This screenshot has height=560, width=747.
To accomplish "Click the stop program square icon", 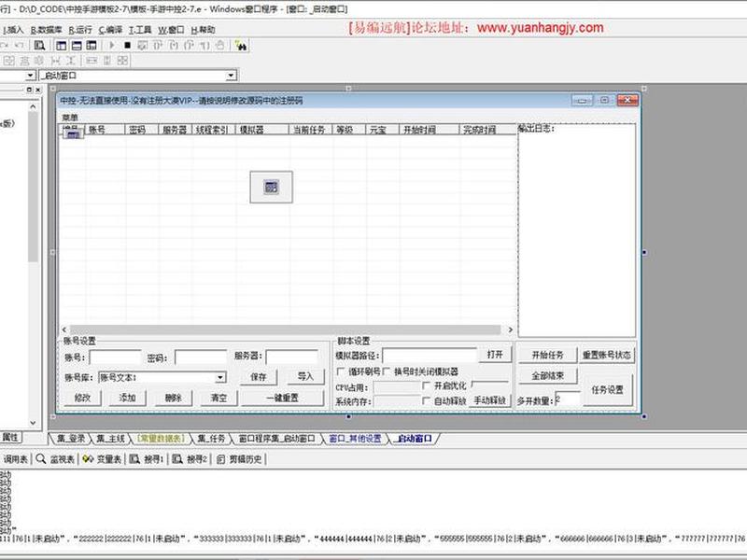I will (127, 45).
